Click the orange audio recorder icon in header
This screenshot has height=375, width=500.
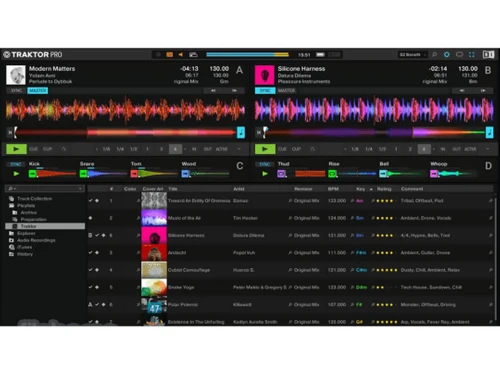pyautogui.click(x=170, y=55)
